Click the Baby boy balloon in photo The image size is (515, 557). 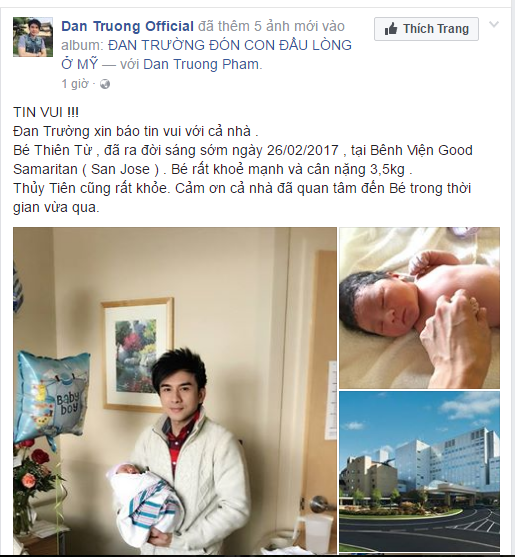click(x=52, y=397)
